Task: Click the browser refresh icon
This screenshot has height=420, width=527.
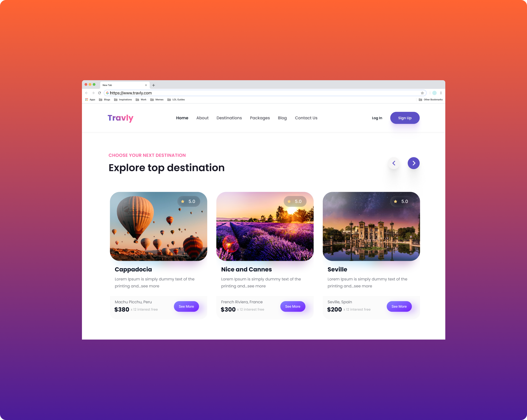Action: pyautogui.click(x=99, y=93)
